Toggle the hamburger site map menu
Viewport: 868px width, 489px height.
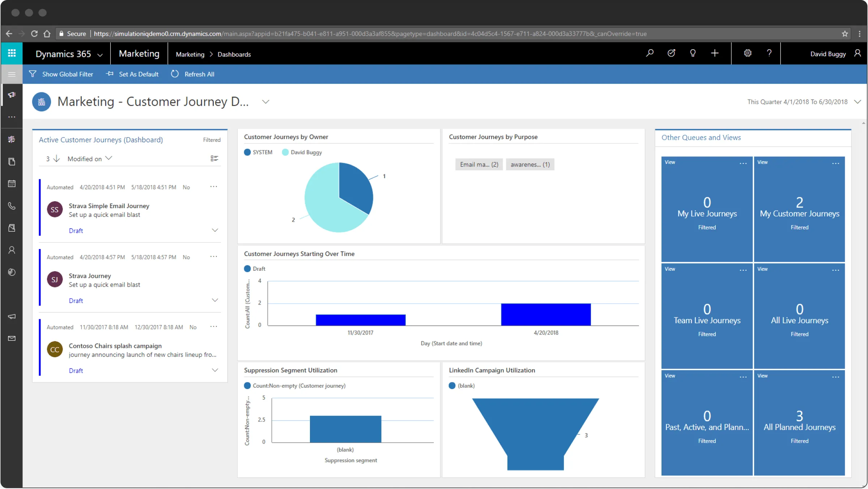(x=12, y=74)
